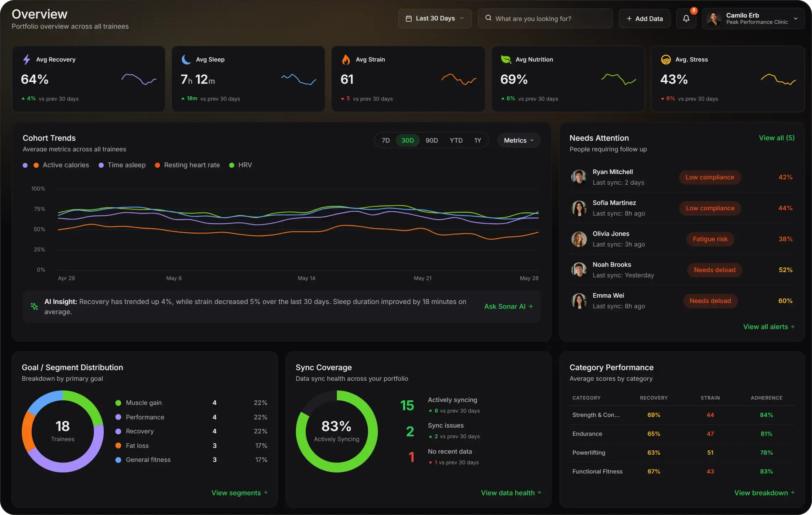Click Olivia Jones's avatar

pos(579,239)
